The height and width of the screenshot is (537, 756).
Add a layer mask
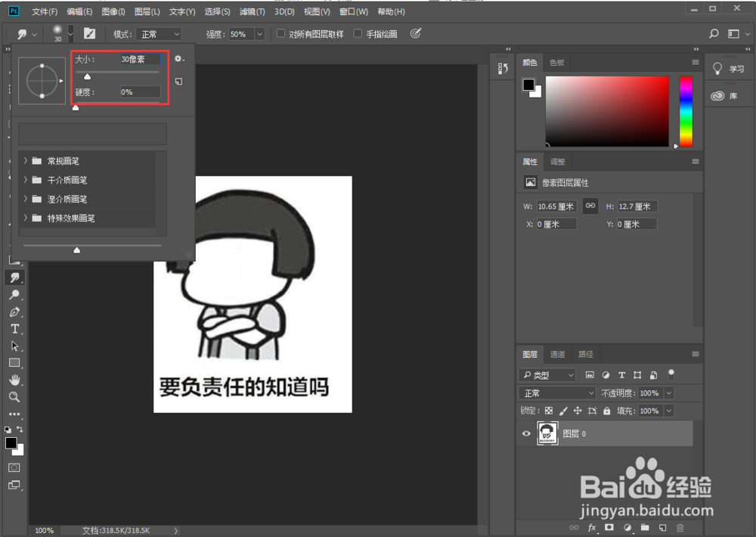coord(609,527)
